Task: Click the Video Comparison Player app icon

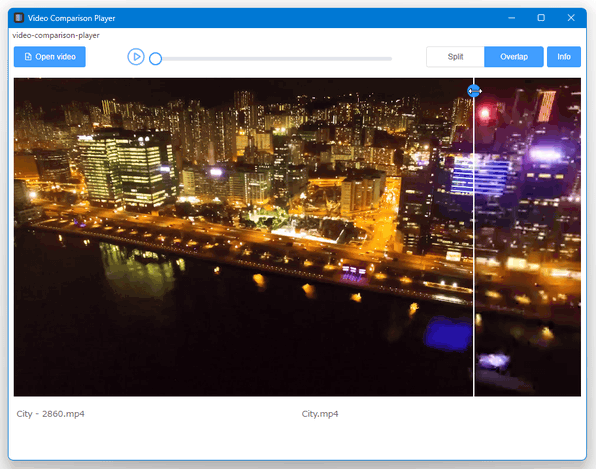Action: [x=19, y=18]
